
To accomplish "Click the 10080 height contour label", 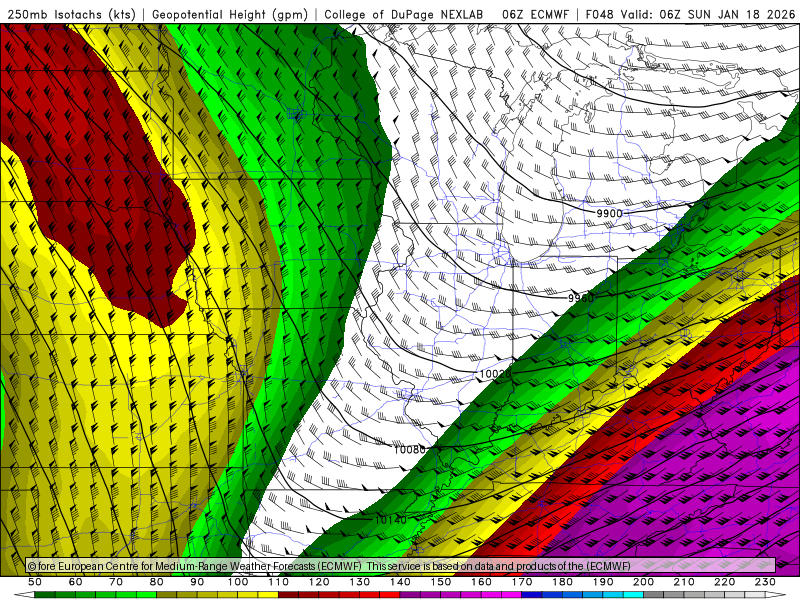I will pos(409,449).
